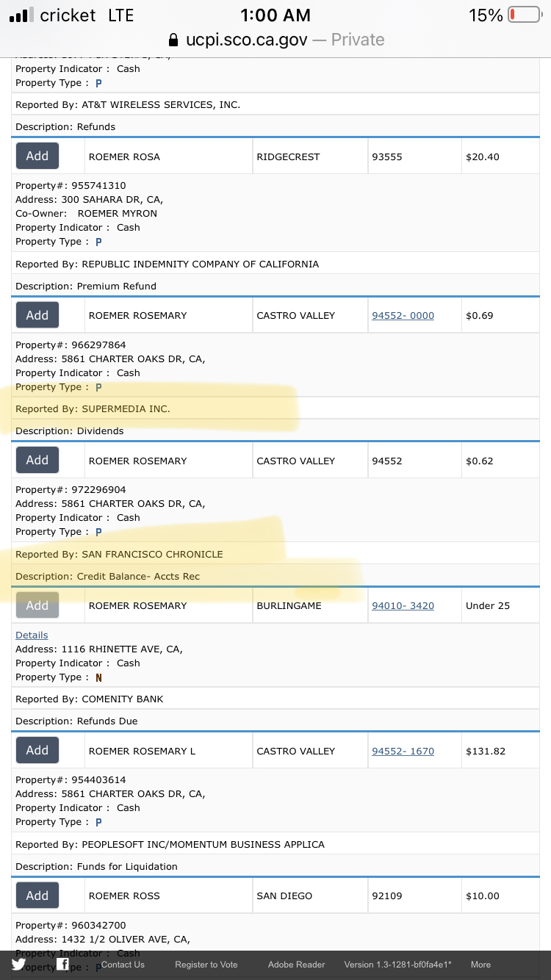Select city BURLINGAME
551x980 pixels.
pos(288,605)
